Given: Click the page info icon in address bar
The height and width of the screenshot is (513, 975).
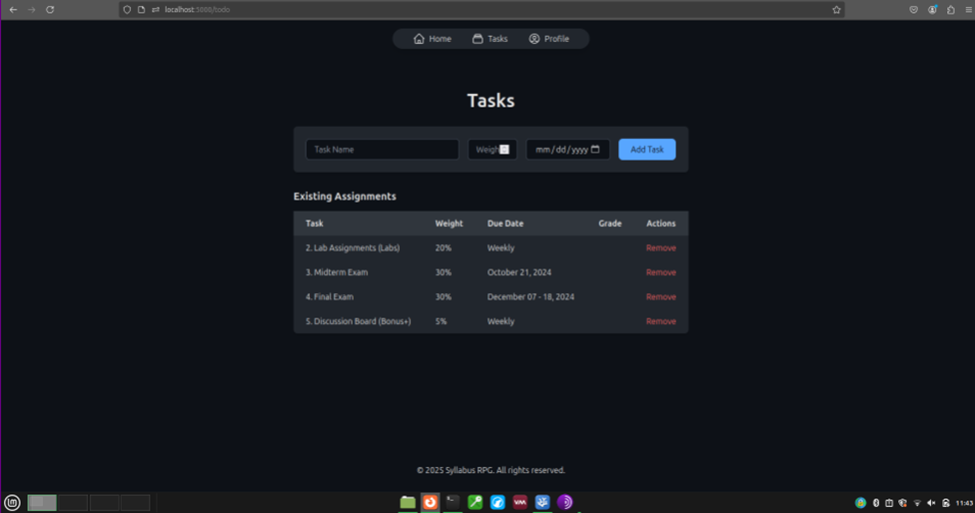Looking at the screenshot, I should [141, 10].
